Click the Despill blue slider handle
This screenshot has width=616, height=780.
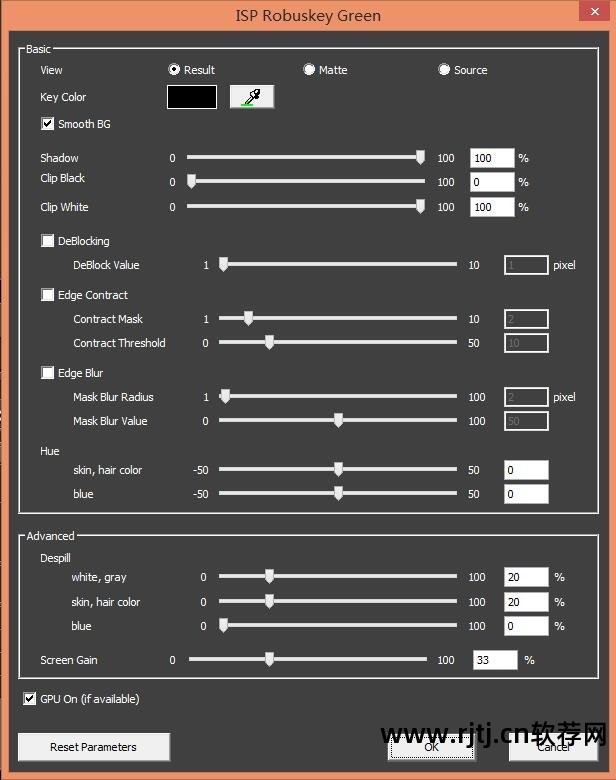tap(223, 625)
